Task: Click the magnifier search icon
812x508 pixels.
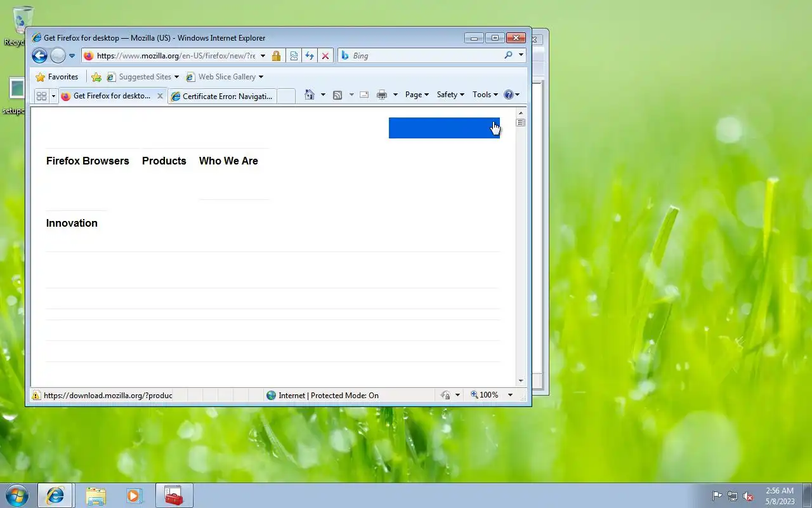Action: click(508, 55)
